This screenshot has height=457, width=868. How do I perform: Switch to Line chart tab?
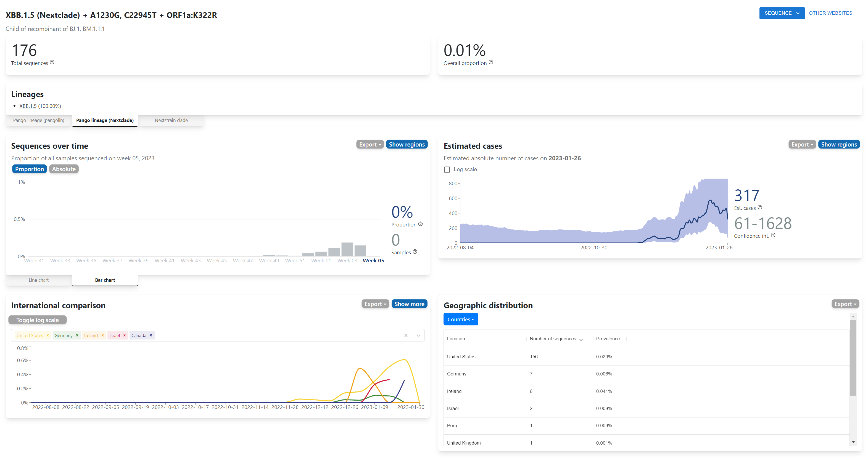click(x=38, y=280)
